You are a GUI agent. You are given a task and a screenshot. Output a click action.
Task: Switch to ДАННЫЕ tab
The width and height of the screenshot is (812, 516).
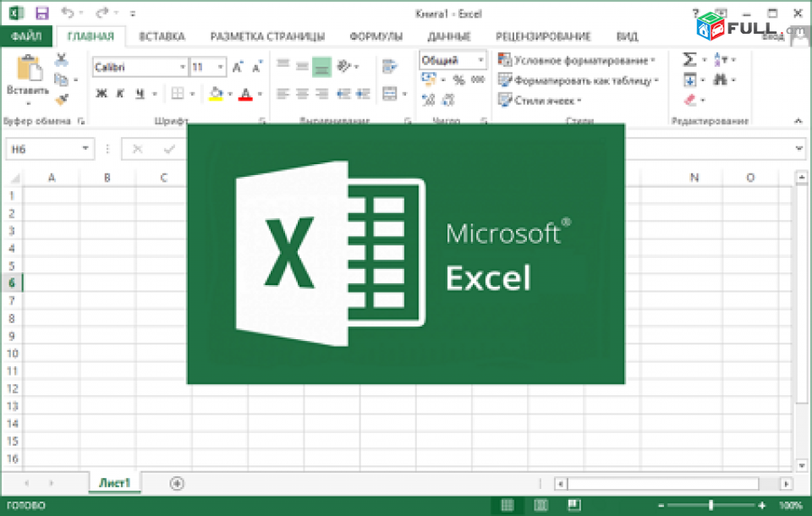click(x=449, y=36)
